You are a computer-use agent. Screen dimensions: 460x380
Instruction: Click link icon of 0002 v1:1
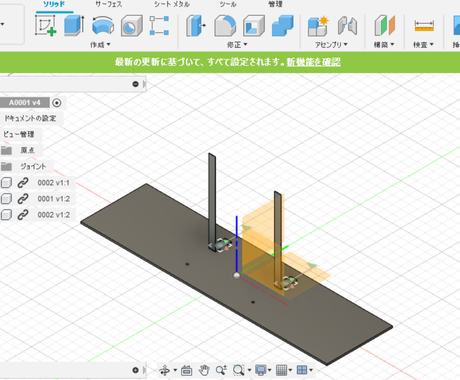click(23, 183)
